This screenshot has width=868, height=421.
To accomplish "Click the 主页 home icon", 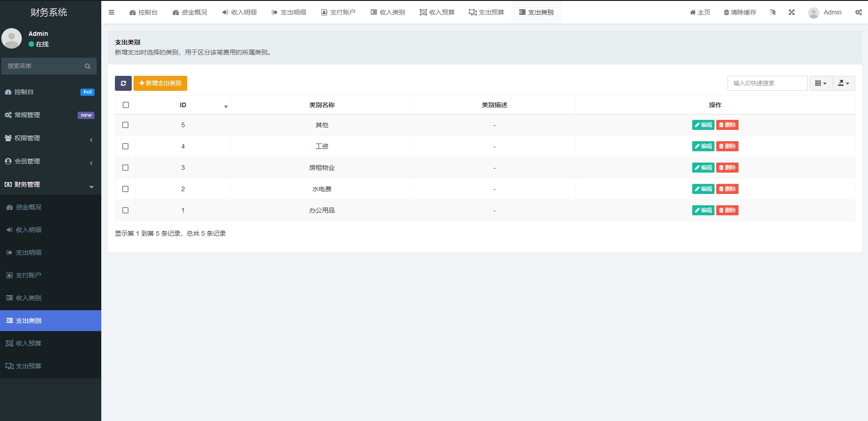I will (x=693, y=12).
